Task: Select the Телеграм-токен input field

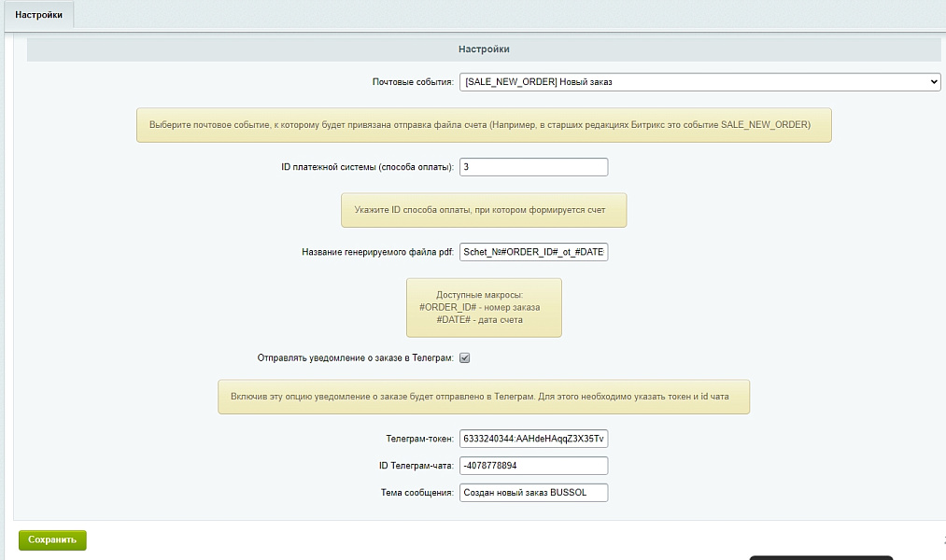Action: (x=534, y=439)
